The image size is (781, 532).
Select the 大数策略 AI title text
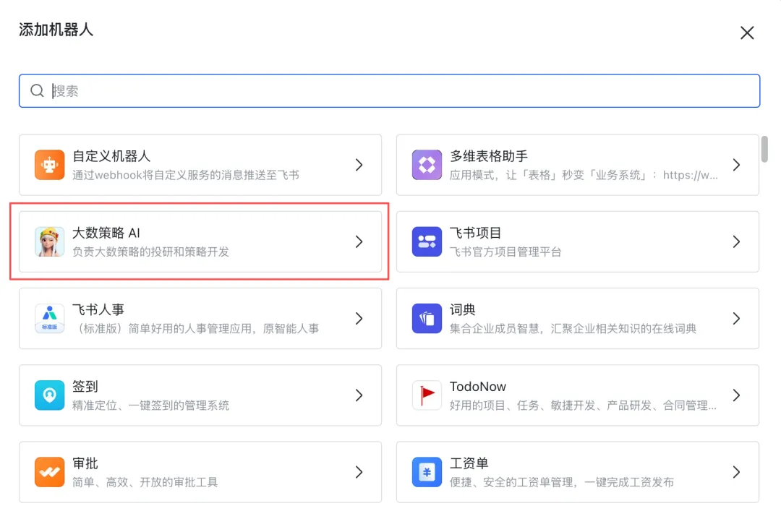pyautogui.click(x=106, y=233)
